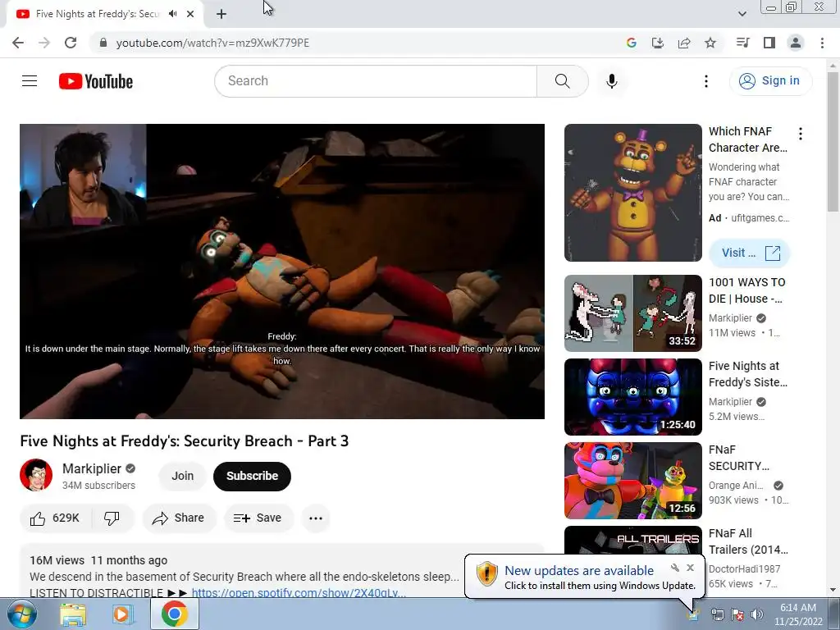This screenshot has width=840, height=630.
Task: Click the page vertical scrollbar thumb
Action: tap(833, 142)
